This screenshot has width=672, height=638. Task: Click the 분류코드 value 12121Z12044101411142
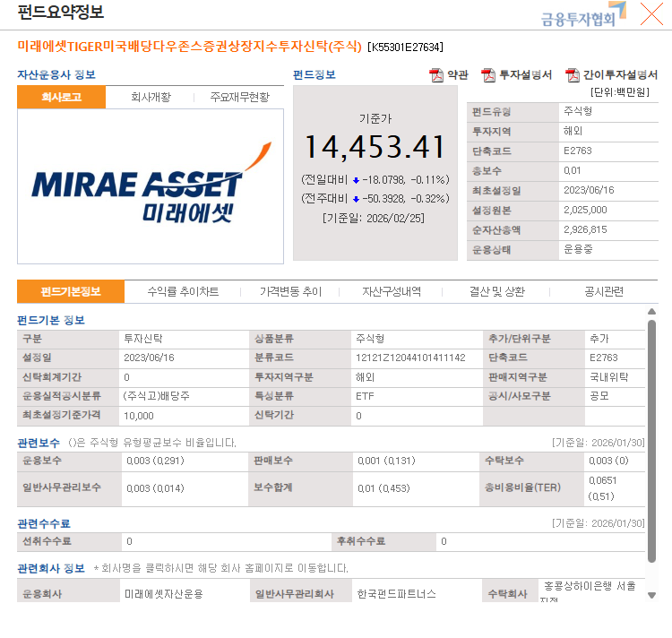[410, 358]
